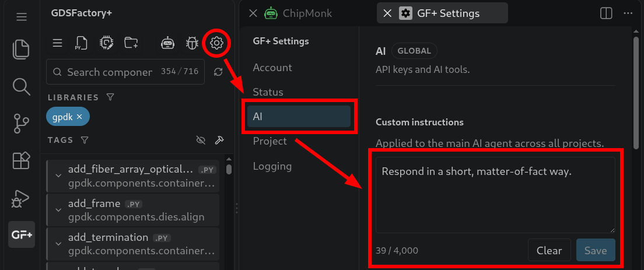Open the editor more actions menu
Viewport: 644px width, 270px height.
coord(628,13)
